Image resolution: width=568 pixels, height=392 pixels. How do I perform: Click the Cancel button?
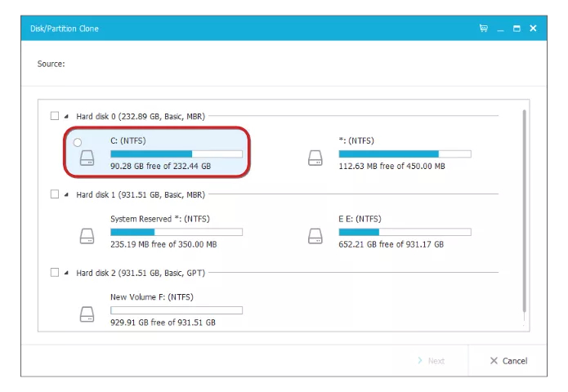click(x=508, y=361)
